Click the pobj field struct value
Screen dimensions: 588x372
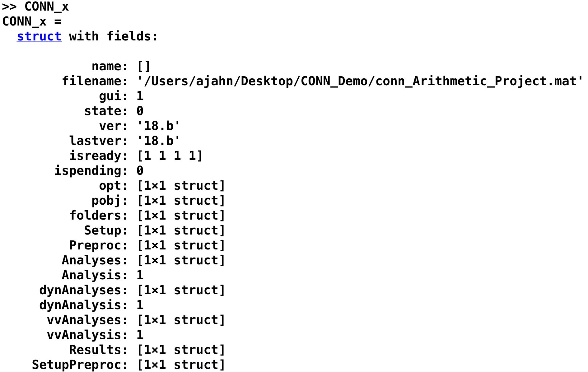point(181,201)
